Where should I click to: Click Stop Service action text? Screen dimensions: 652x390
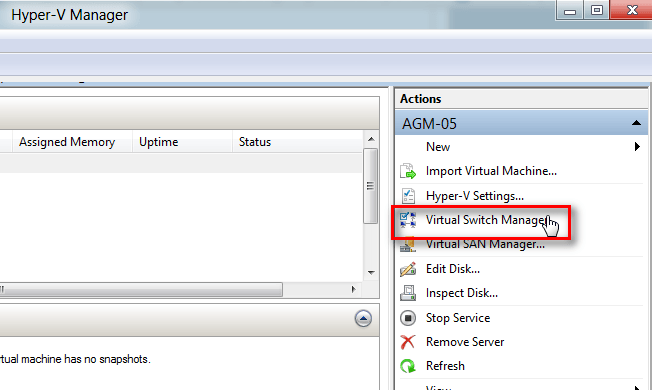pyautogui.click(x=458, y=318)
